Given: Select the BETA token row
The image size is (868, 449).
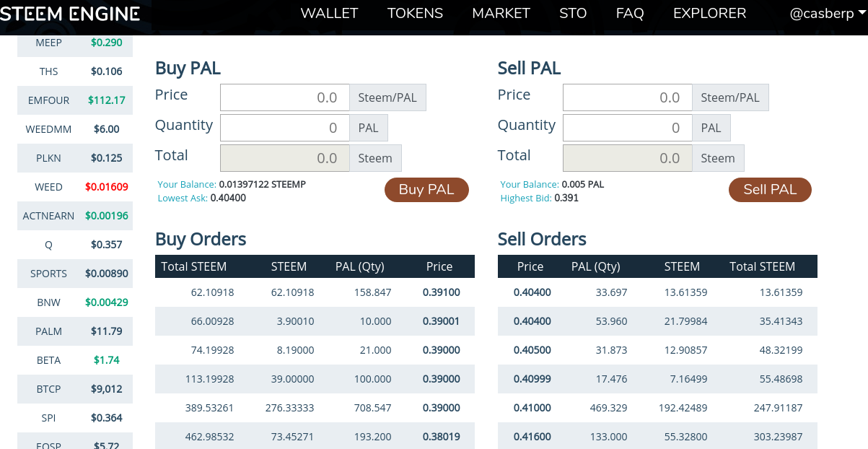Looking at the screenshot, I should tap(75, 360).
